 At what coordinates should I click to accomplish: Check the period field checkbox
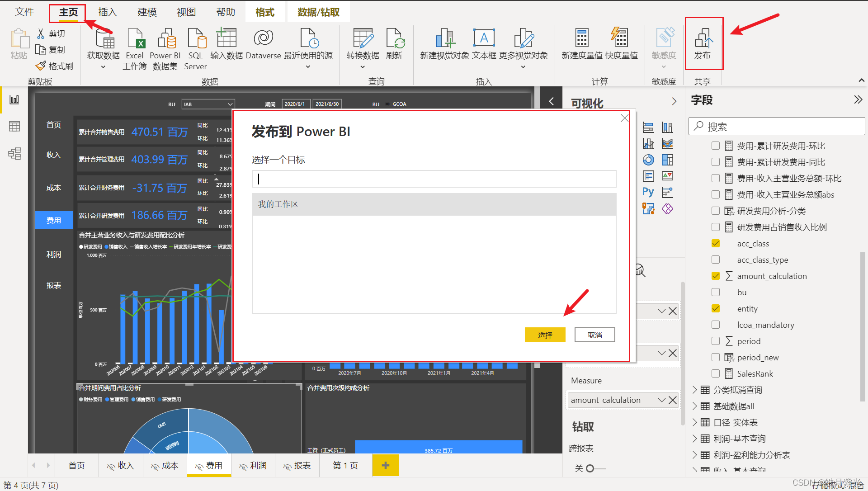(716, 341)
